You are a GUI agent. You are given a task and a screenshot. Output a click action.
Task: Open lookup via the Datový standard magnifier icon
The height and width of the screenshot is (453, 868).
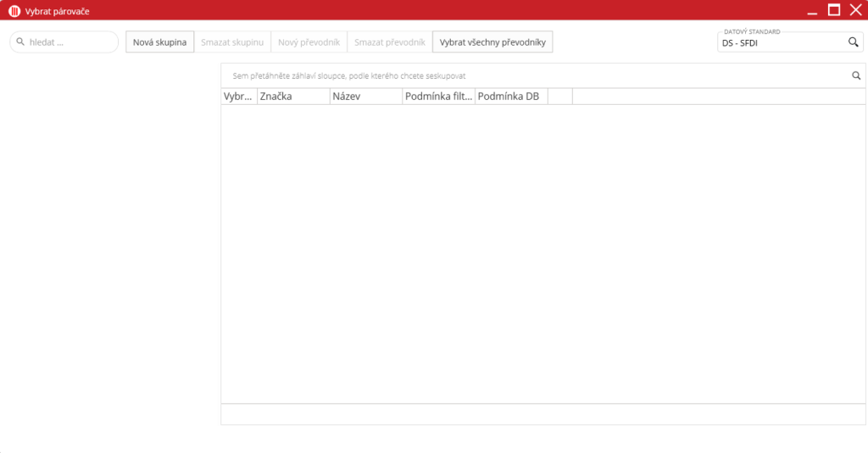tap(853, 42)
